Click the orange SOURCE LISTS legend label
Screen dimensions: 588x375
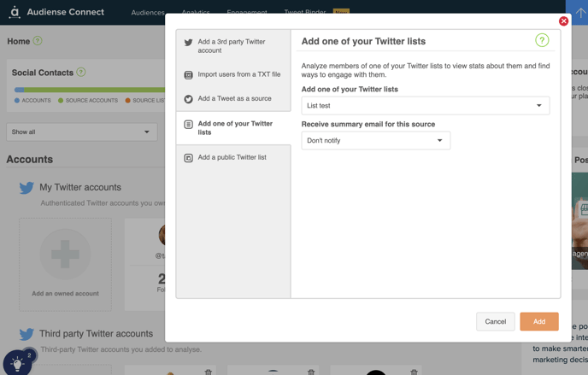pyautogui.click(x=149, y=101)
